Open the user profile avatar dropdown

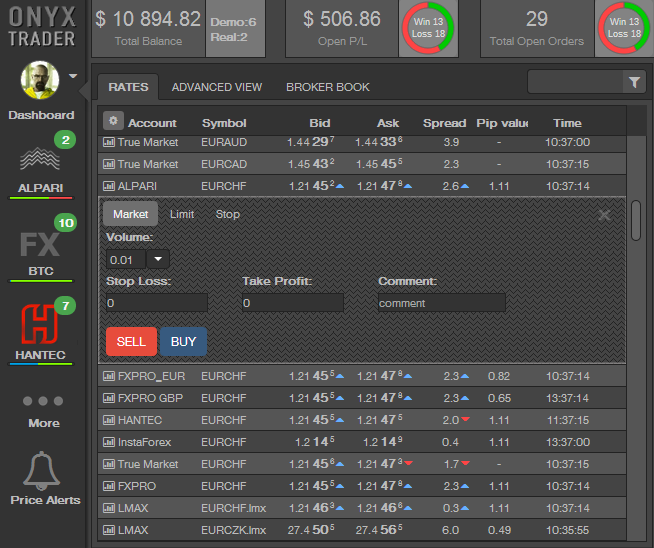tap(73, 76)
